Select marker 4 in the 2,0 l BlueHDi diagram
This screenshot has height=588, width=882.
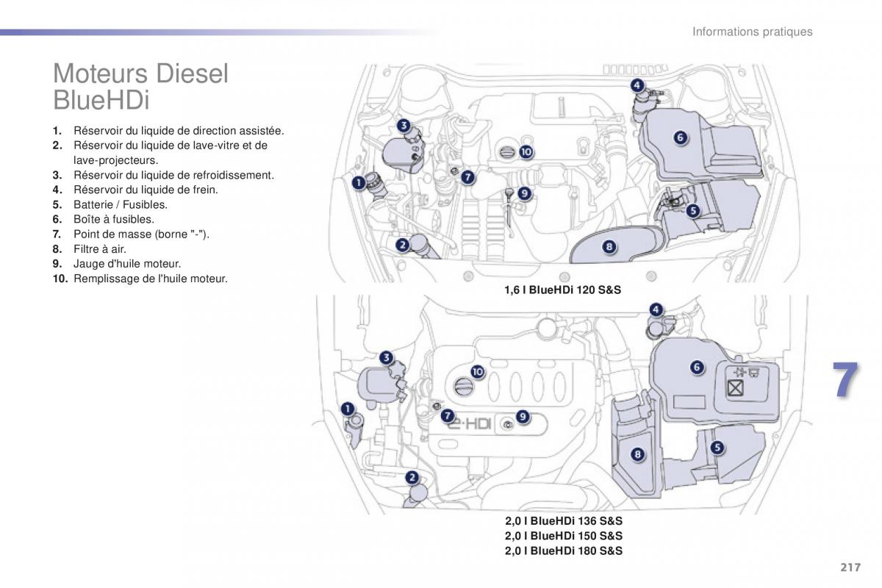pyautogui.click(x=656, y=310)
